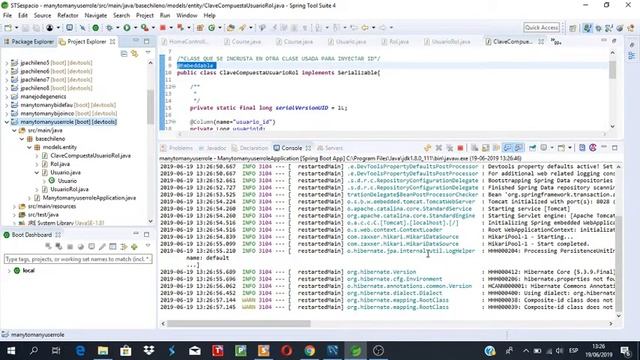Image resolution: width=640 pixels, height=360 pixels.
Task: Minimize the Console view panel
Action: click(x=604, y=148)
